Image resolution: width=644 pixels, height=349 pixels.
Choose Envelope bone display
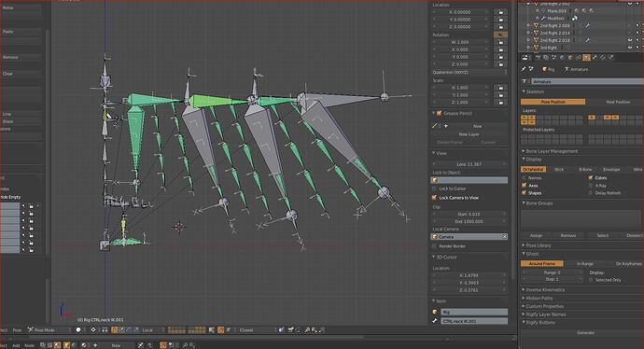click(611, 169)
